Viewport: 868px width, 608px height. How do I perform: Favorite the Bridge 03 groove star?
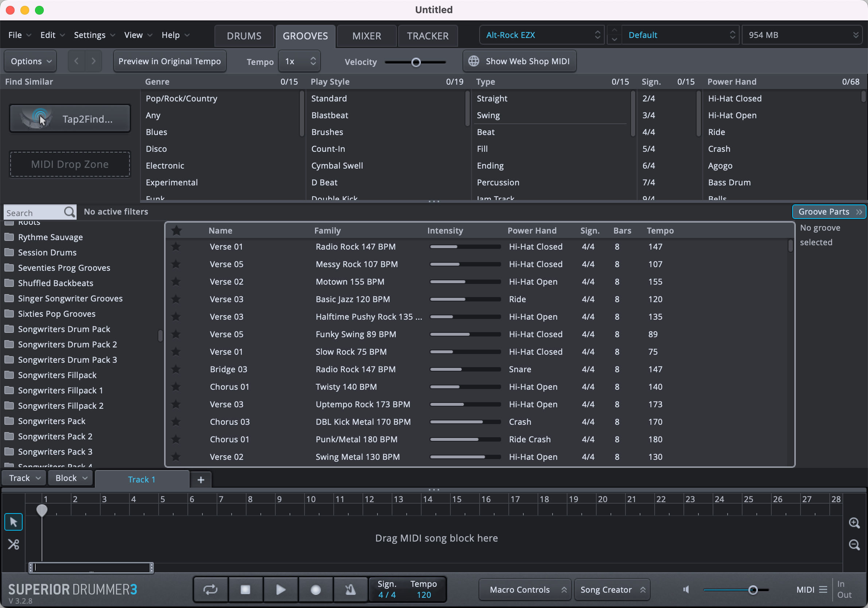tap(176, 369)
